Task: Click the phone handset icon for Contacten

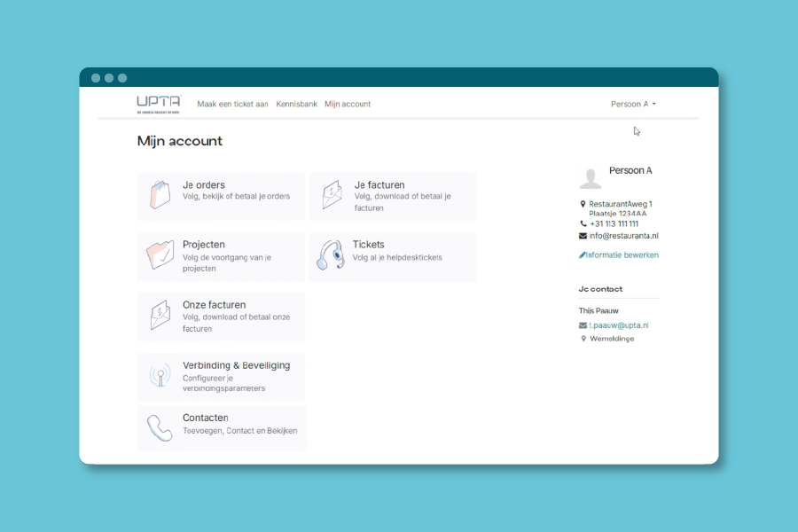Action: coord(160,428)
